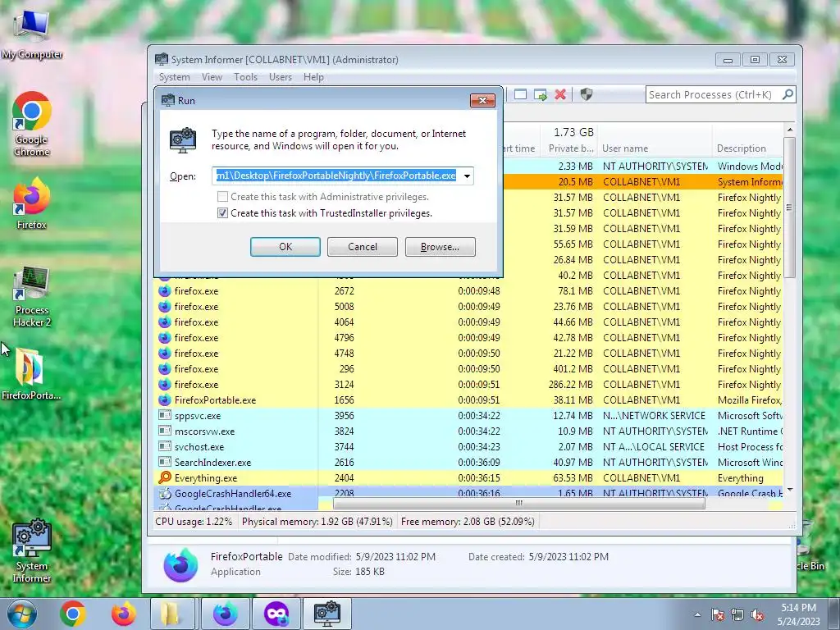Open the Windows Start button
Screen dimensions: 840x630
tap(22, 614)
